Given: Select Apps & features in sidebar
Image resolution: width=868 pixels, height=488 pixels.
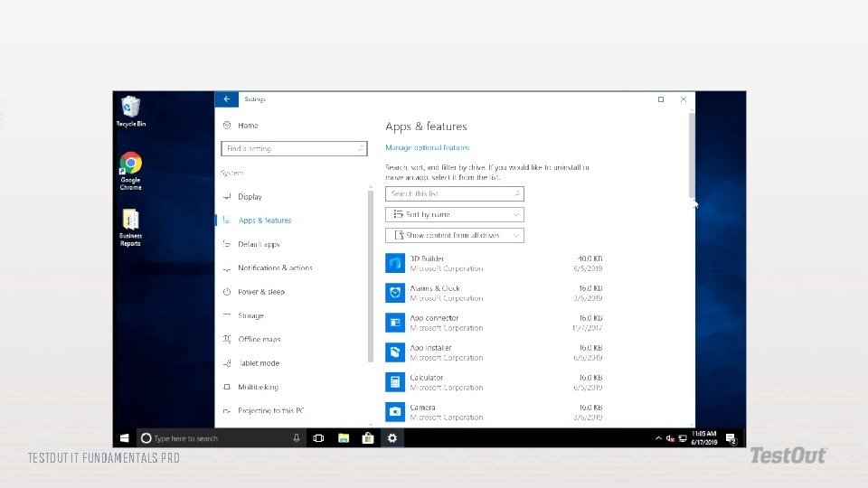Looking at the screenshot, I should (265, 221).
